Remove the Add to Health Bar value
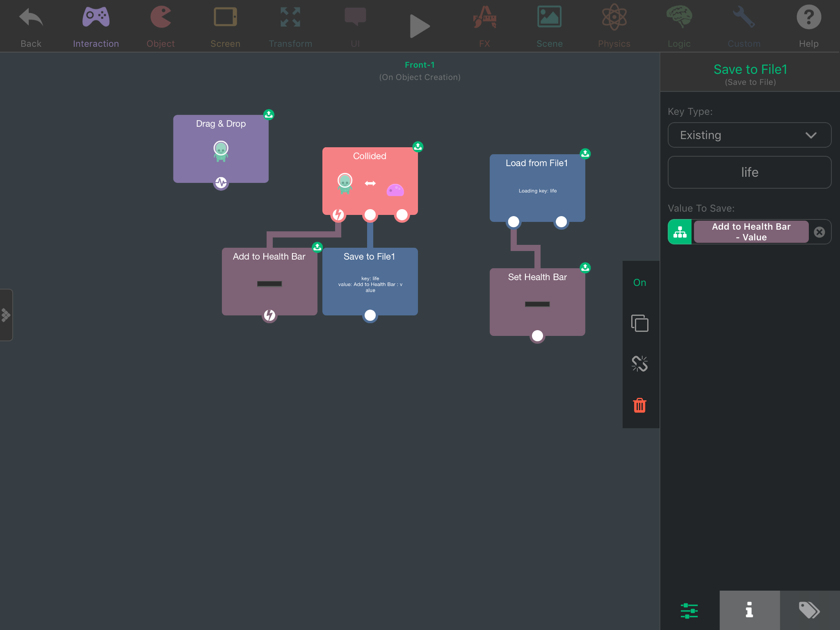 pyautogui.click(x=819, y=232)
